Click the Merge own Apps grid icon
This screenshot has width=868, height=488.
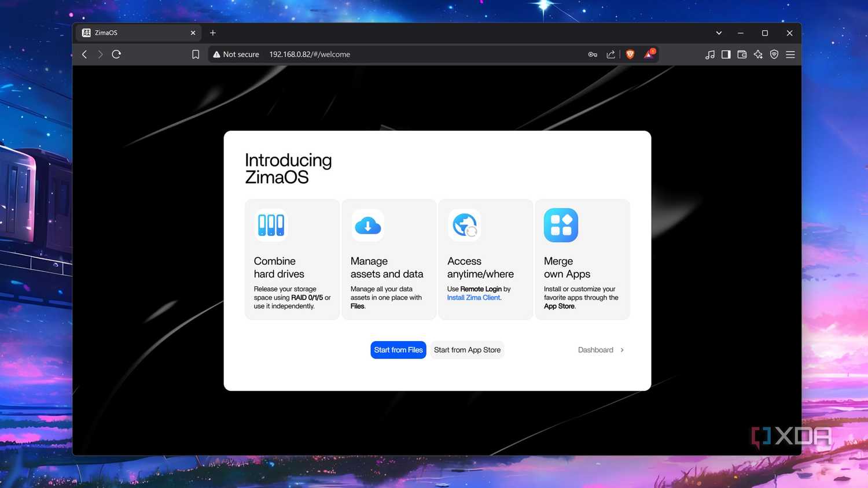[561, 225]
